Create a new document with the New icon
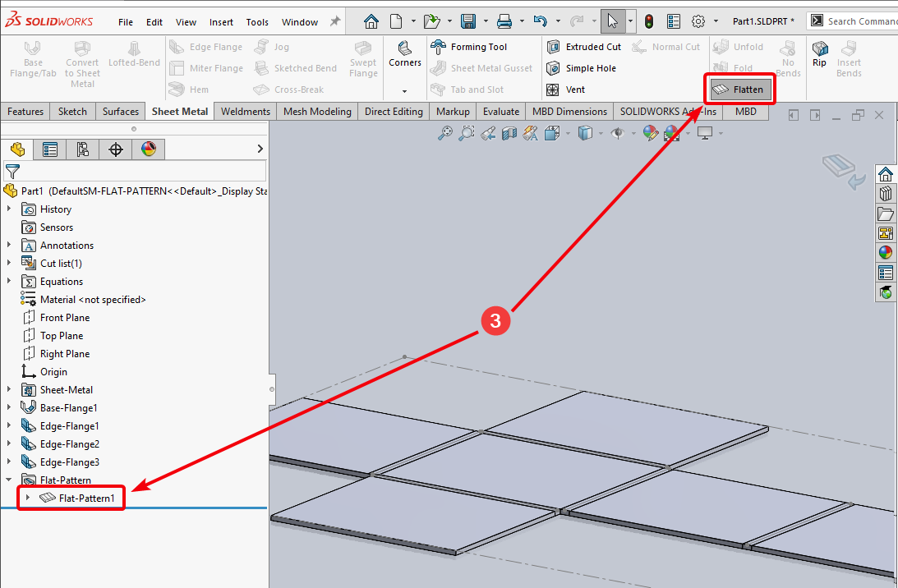 click(x=396, y=21)
